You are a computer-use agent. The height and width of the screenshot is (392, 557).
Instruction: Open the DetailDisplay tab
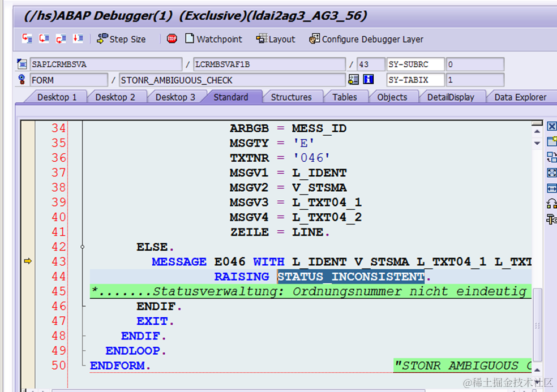point(451,97)
